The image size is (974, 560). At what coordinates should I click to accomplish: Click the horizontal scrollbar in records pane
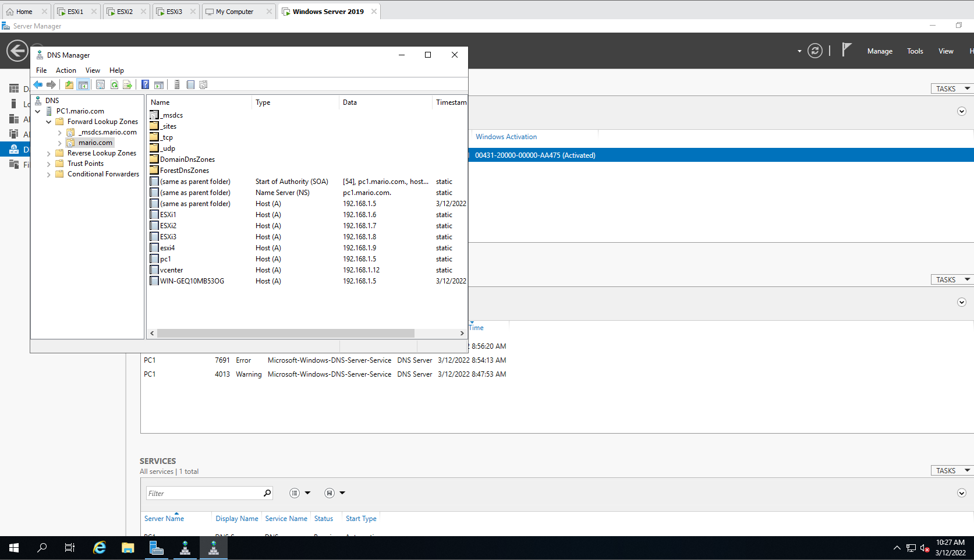[285, 334]
